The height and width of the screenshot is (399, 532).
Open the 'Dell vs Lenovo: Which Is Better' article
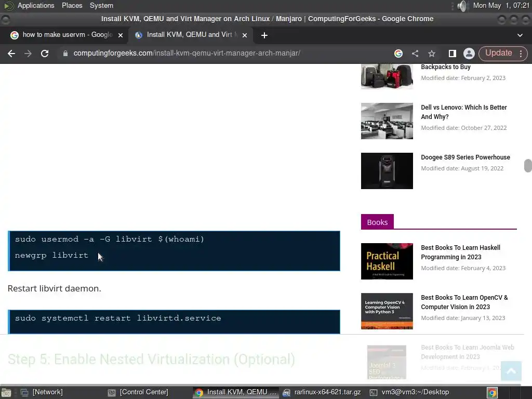pyautogui.click(x=464, y=112)
